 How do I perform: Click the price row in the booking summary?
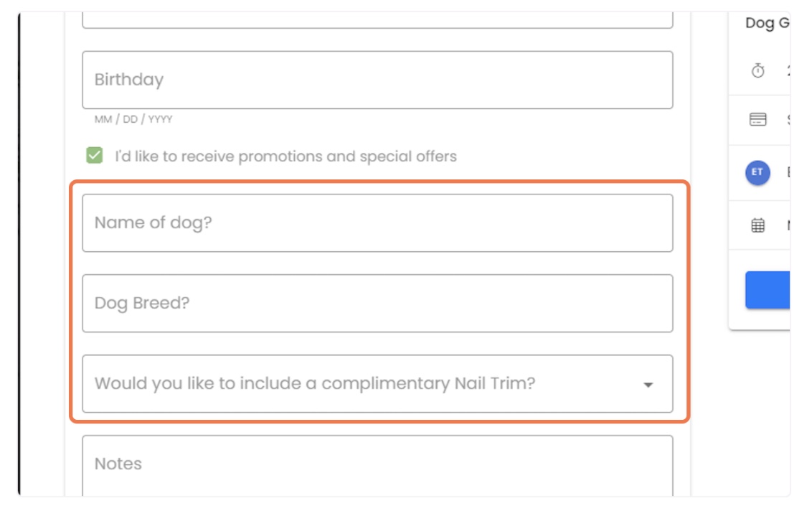point(775,121)
